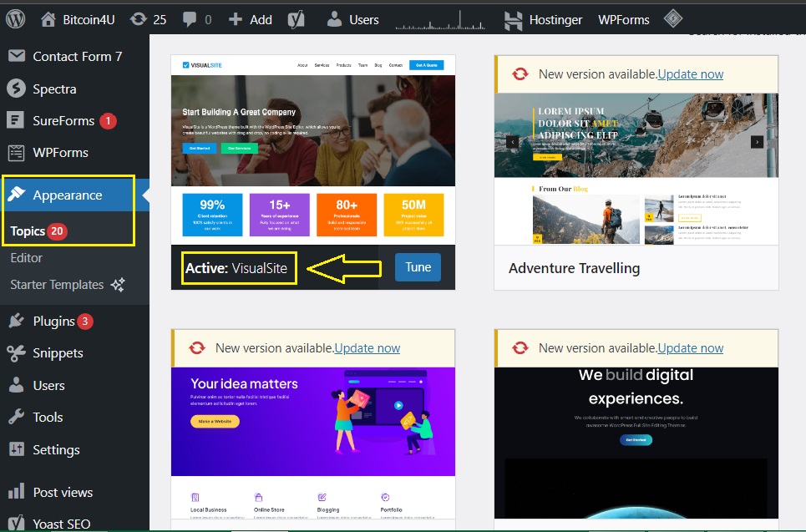Visit site via Bitcoin4U home icon
The height and width of the screenshot is (532, 806).
(x=48, y=19)
